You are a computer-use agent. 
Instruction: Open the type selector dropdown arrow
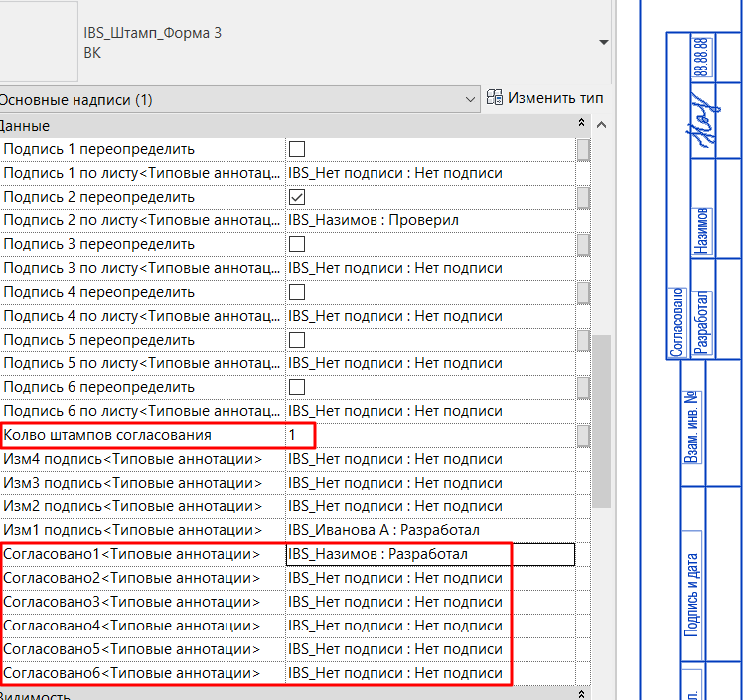pos(604,43)
